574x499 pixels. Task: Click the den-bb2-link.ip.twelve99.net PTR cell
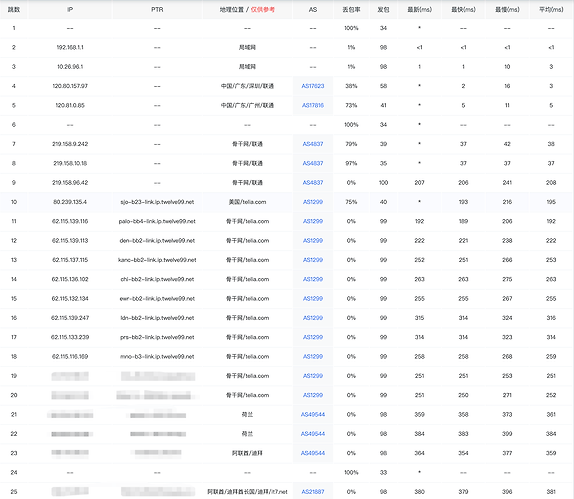coord(157,241)
